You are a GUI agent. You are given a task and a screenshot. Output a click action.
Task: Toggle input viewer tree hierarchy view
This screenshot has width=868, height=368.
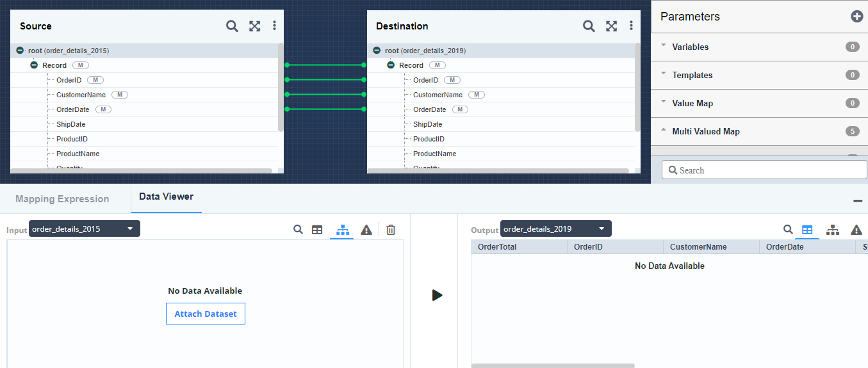(x=343, y=230)
